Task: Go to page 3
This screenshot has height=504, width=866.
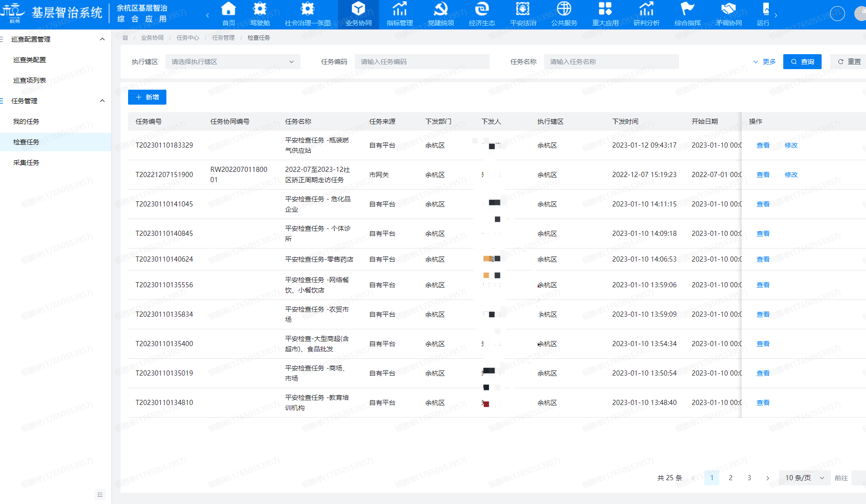Action: tap(749, 478)
